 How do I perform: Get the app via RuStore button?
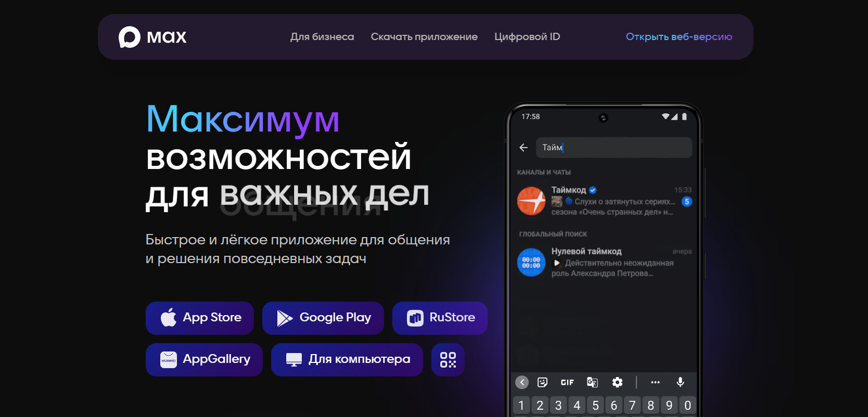coord(440,318)
